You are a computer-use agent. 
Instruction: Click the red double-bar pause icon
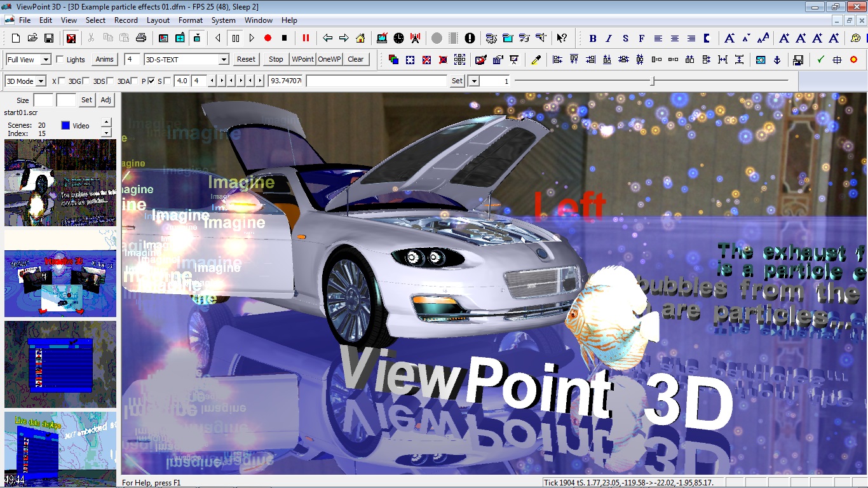306,38
